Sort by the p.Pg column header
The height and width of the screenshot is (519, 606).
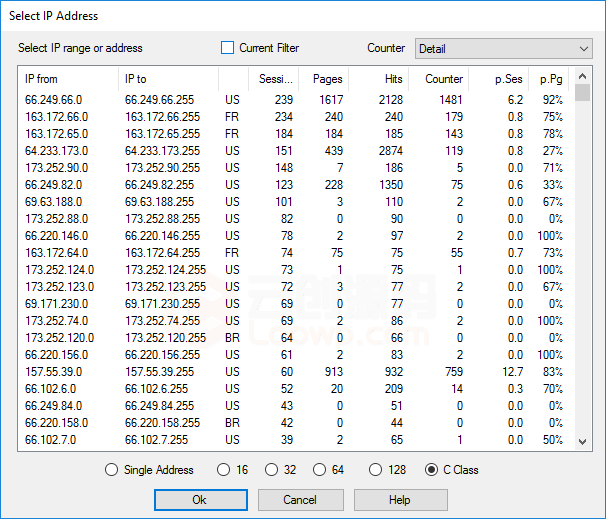(x=548, y=79)
